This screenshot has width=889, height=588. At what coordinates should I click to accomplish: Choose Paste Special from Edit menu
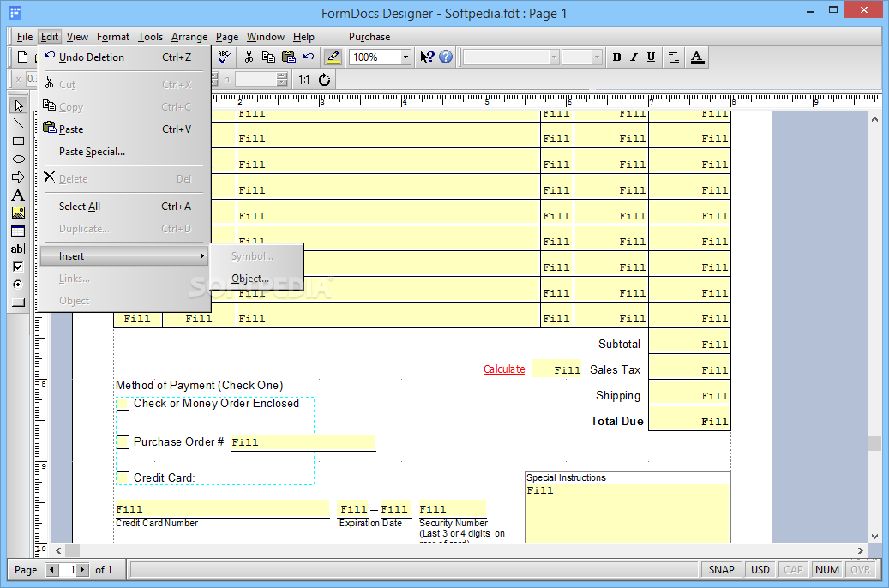(124, 152)
